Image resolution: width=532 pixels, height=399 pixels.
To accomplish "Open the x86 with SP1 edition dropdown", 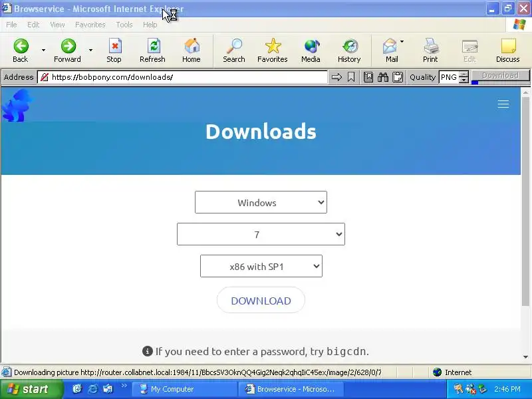I will (x=261, y=266).
